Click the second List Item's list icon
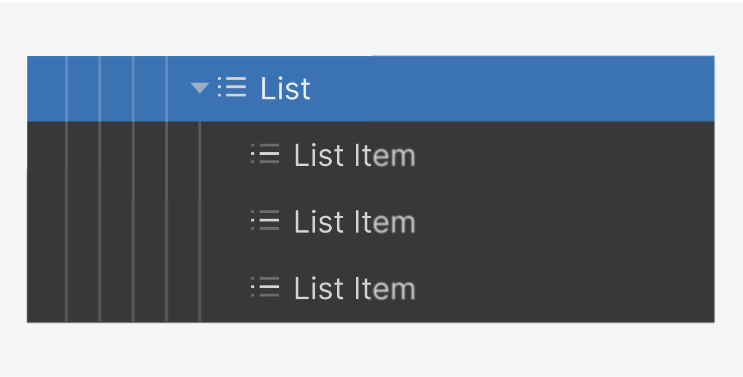743x377 pixels. 265,221
